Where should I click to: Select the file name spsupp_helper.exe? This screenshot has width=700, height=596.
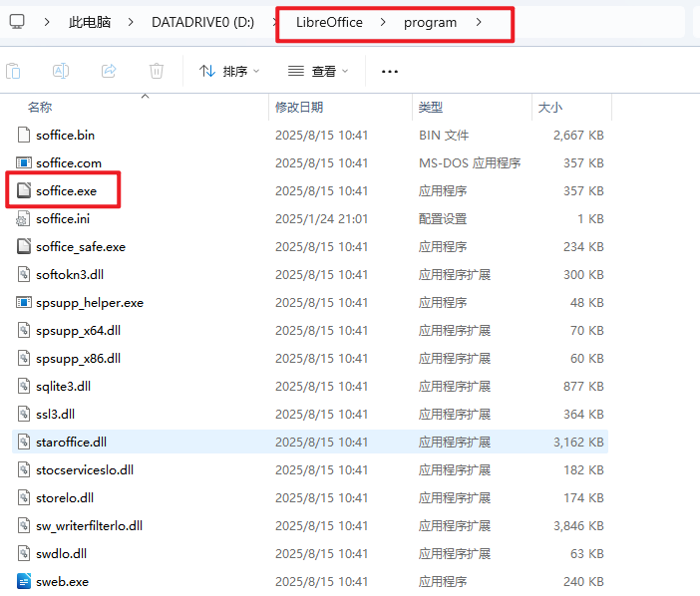(x=90, y=303)
